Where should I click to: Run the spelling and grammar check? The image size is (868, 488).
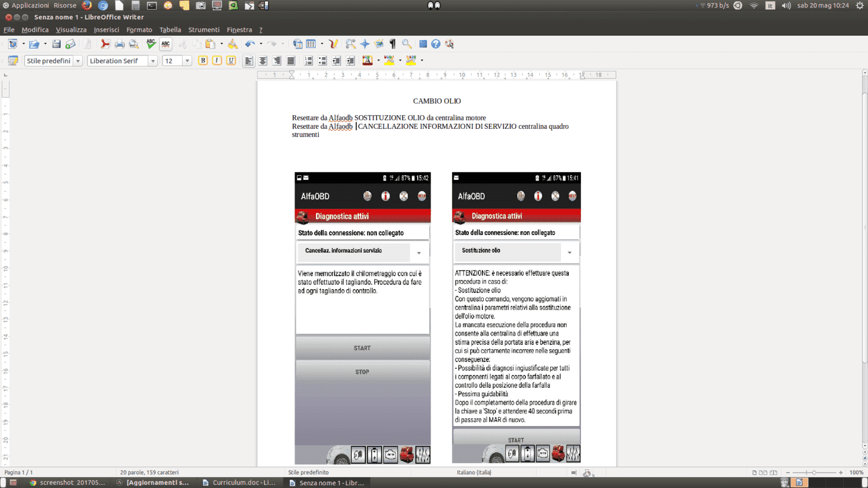click(151, 44)
